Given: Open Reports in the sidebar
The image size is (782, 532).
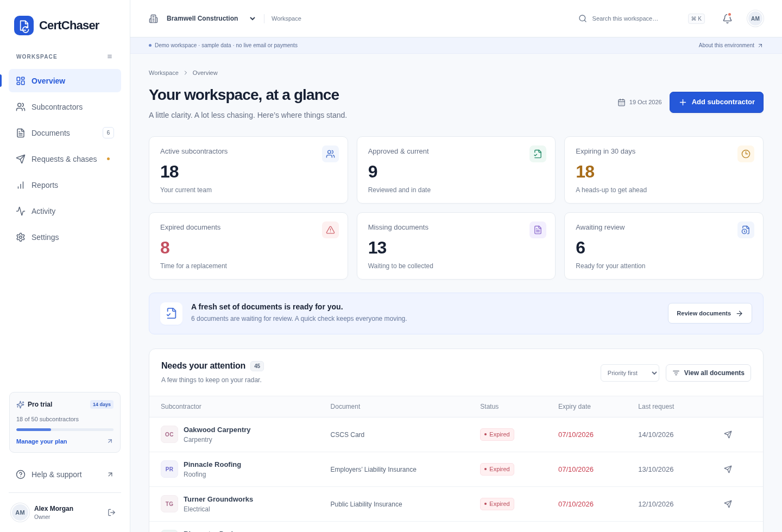Looking at the screenshot, I should tap(65, 185).
